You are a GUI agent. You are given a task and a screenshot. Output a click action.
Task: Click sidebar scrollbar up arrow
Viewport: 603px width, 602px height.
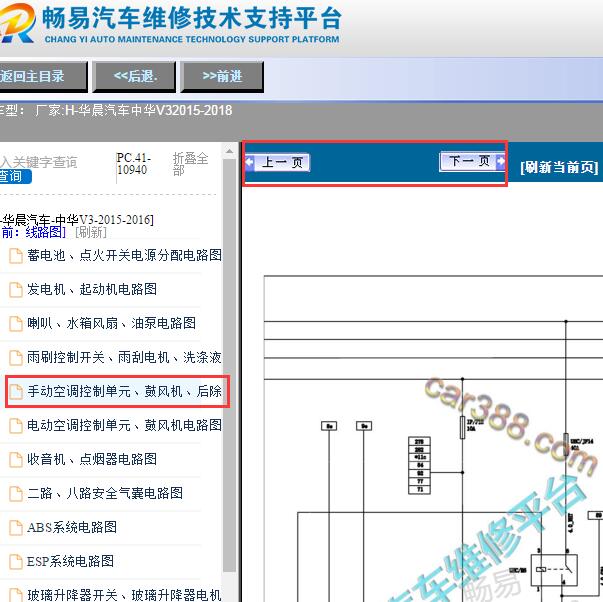click(230, 152)
